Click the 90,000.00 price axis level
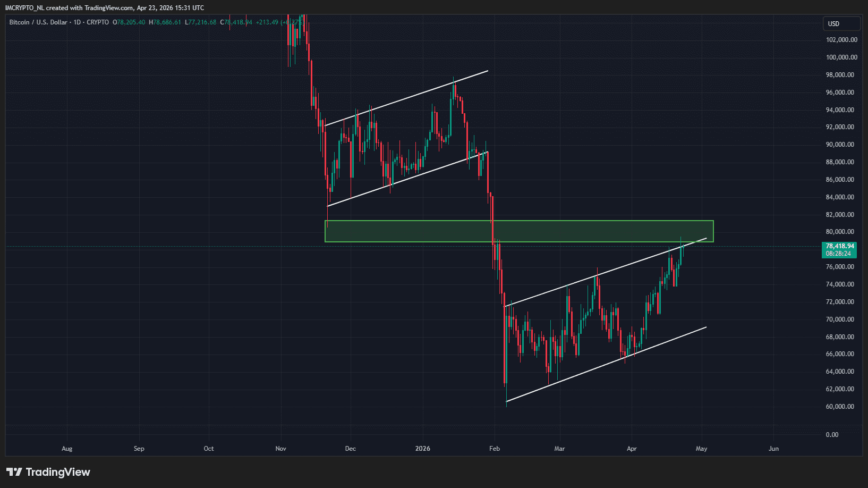 click(x=840, y=145)
